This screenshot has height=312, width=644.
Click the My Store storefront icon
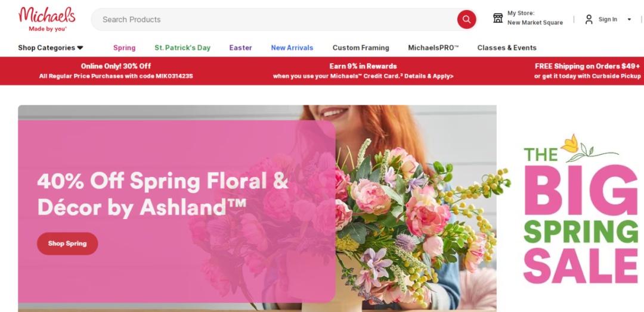click(x=498, y=18)
